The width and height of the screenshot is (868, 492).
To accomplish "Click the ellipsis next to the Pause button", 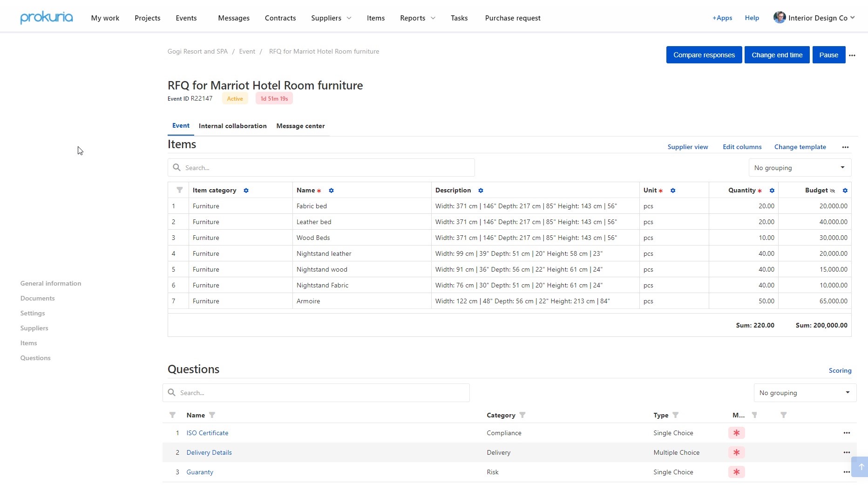I will [x=853, y=55].
